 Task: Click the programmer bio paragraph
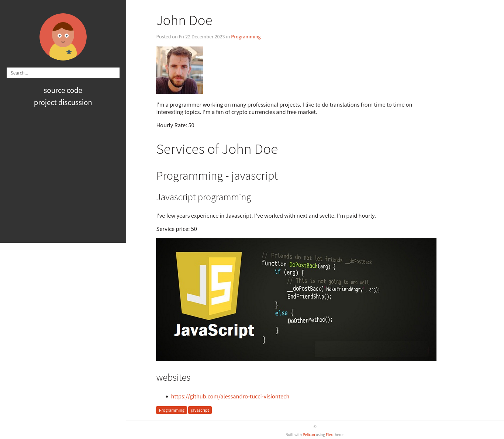[x=284, y=108]
